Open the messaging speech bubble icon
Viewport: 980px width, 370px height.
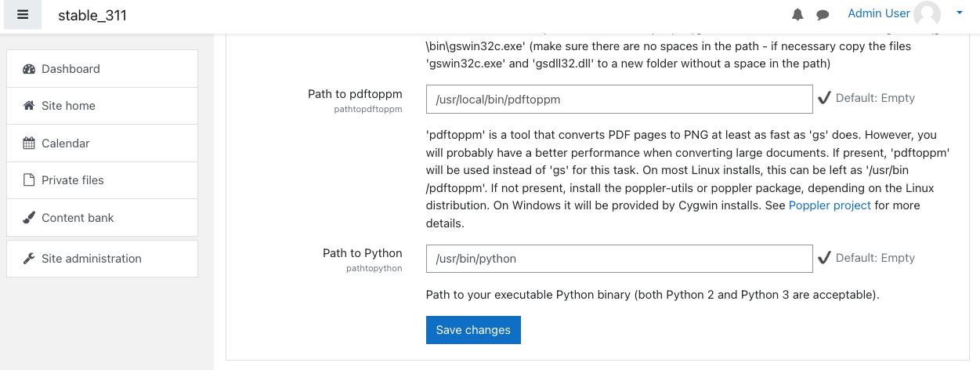click(x=823, y=15)
